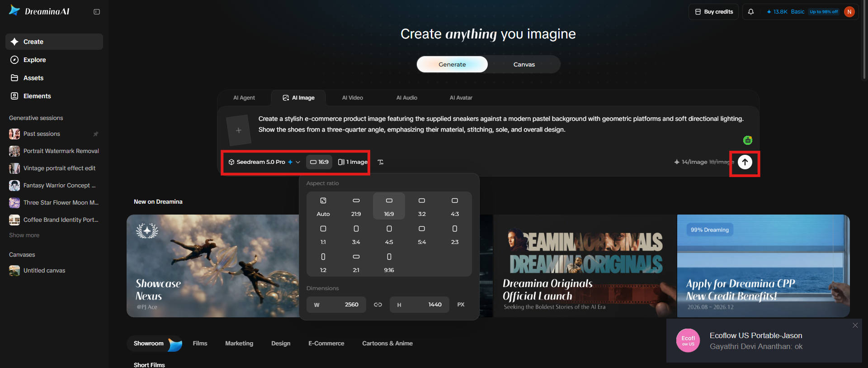Close the 16:9 aspect ratio dropdown
868x368 pixels.
click(319, 162)
